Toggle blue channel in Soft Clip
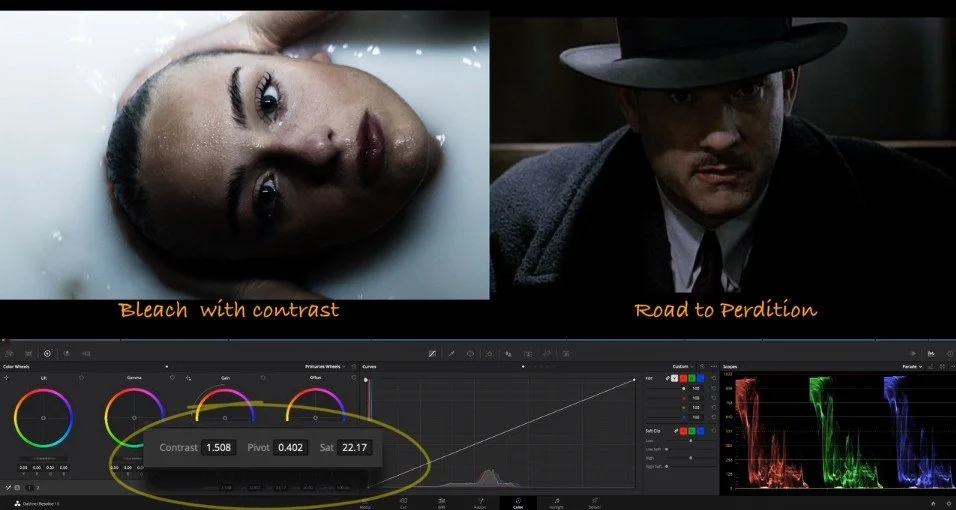The width and height of the screenshot is (956, 510). [x=701, y=431]
